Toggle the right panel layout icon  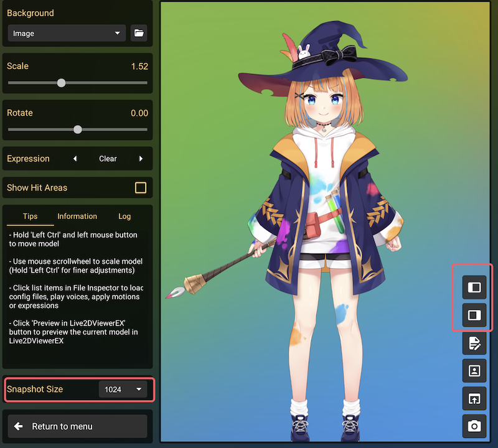[x=474, y=315]
